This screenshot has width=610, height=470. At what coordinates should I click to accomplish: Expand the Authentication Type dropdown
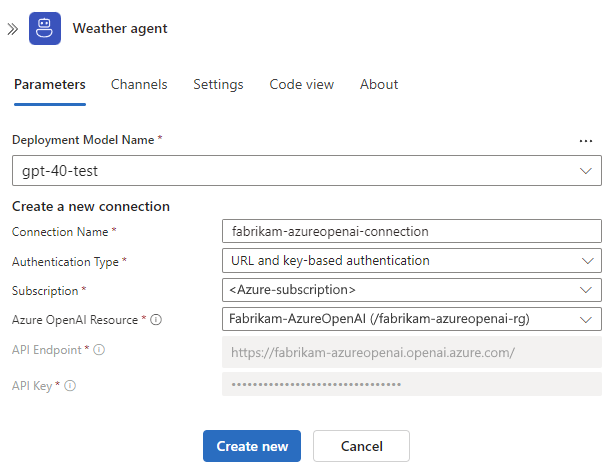pos(412,261)
